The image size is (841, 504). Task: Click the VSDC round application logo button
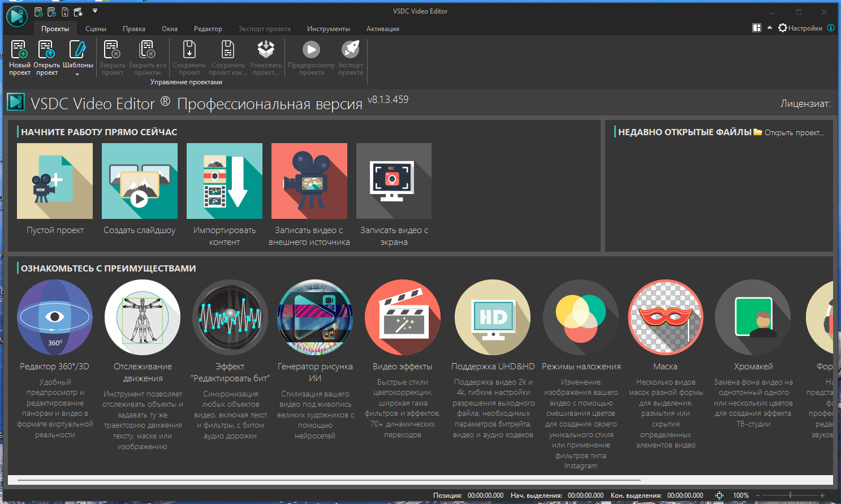pyautogui.click(x=16, y=16)
